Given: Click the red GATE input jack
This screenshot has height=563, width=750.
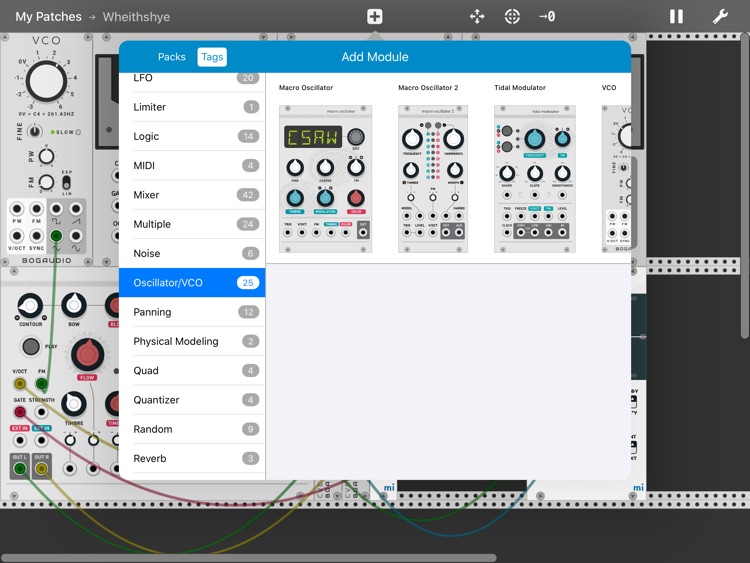Looking at the screenshot, I should [20, 412].
